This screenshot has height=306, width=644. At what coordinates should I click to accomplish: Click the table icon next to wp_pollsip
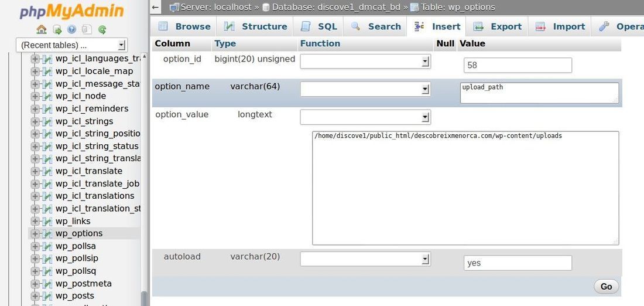47,259
